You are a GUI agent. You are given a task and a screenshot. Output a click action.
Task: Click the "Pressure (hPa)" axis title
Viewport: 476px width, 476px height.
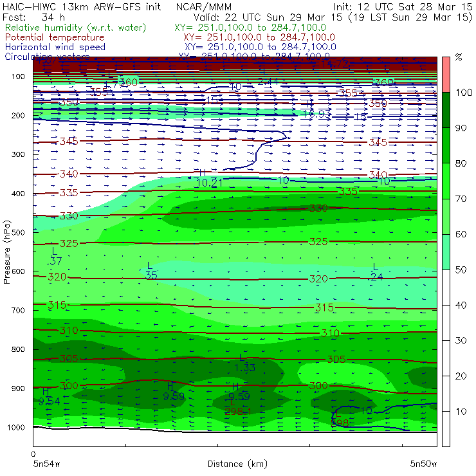click(6, 252)
